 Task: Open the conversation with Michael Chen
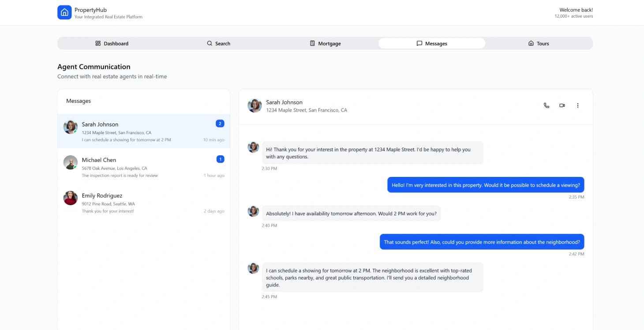point(143,167)
